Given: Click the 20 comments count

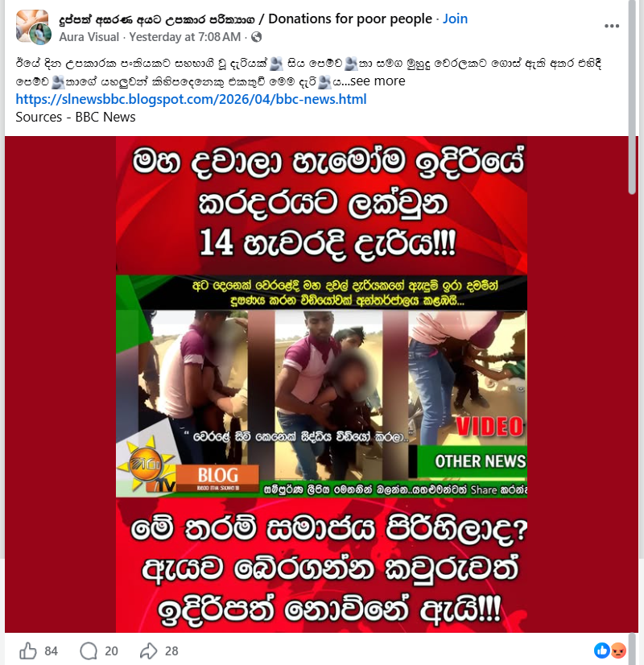Looking at the screenshot, I should tap(111, 651).
